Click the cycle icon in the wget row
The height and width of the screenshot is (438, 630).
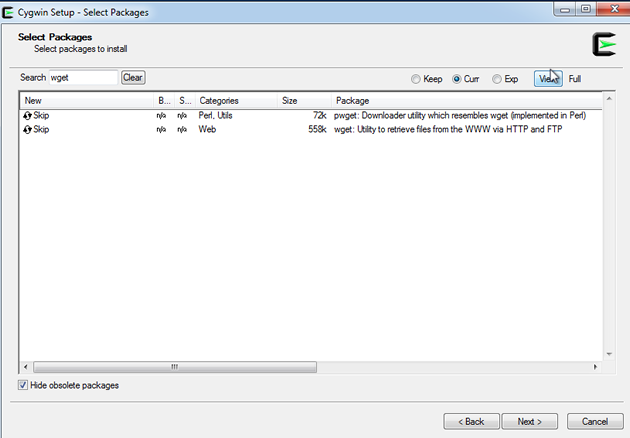pyautogui.click(x=27, y=129)
